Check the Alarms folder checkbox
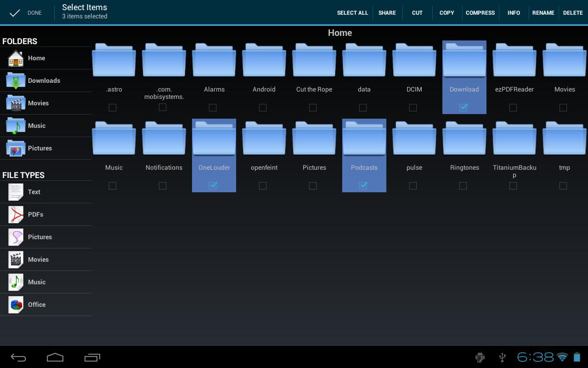588x368 pixels. pos(212,107)
